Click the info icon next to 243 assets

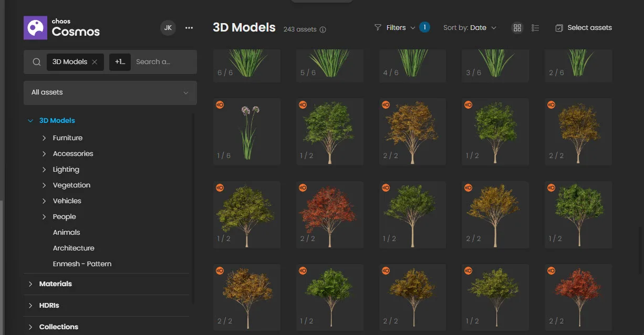coord(322,30)
